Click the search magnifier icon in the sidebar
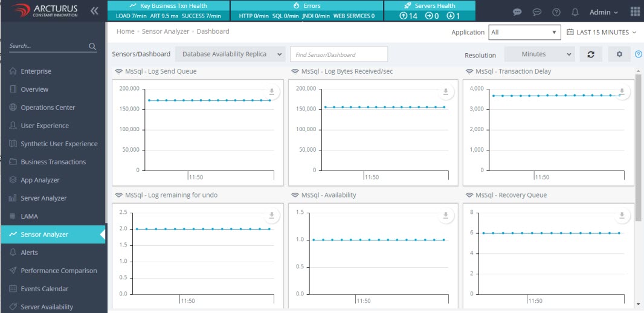 (92, 47)
